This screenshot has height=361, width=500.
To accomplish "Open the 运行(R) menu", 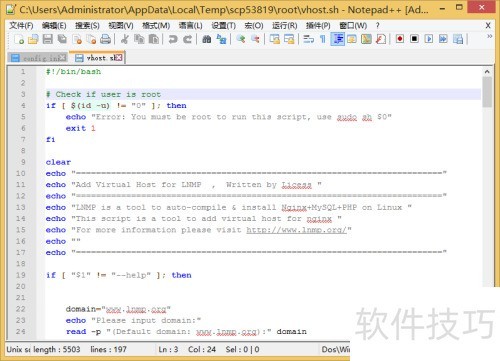I will coord(284,25).
